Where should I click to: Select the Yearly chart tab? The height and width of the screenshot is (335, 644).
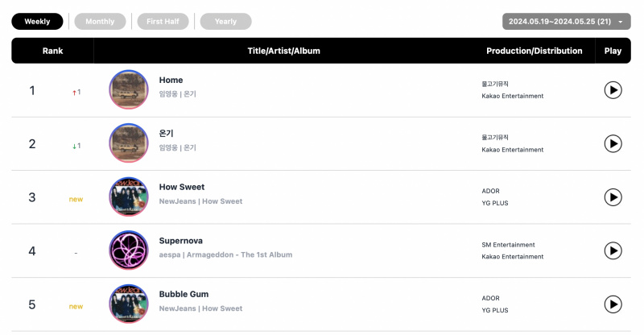tap(225, 22)
